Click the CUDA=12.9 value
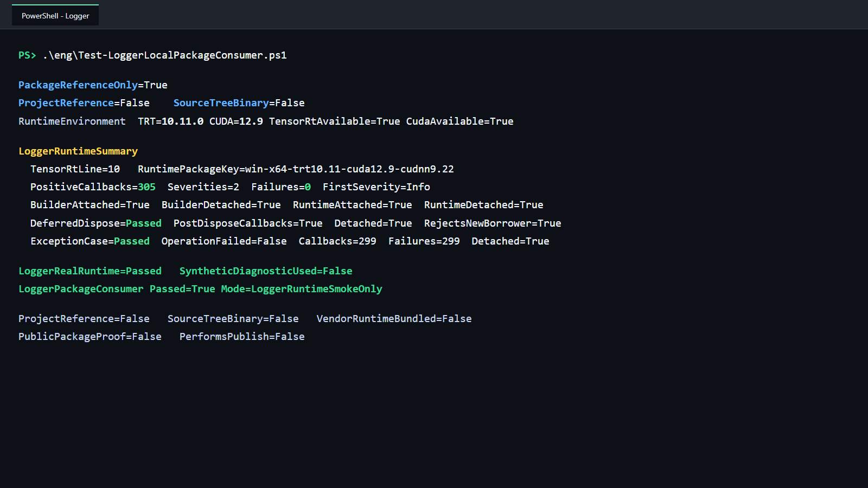This screenshot has width=868, height=488. tap(236, 121)
